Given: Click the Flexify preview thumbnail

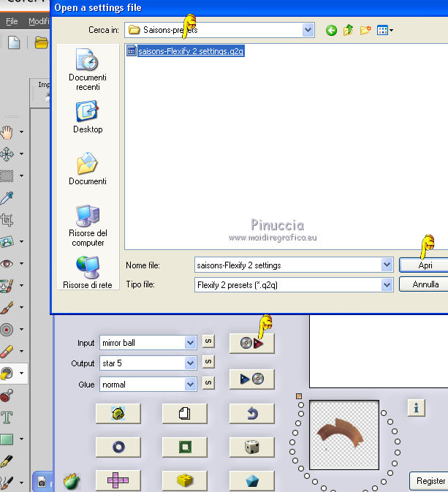Looking at the screenshot, I should [x=344, y=435].
